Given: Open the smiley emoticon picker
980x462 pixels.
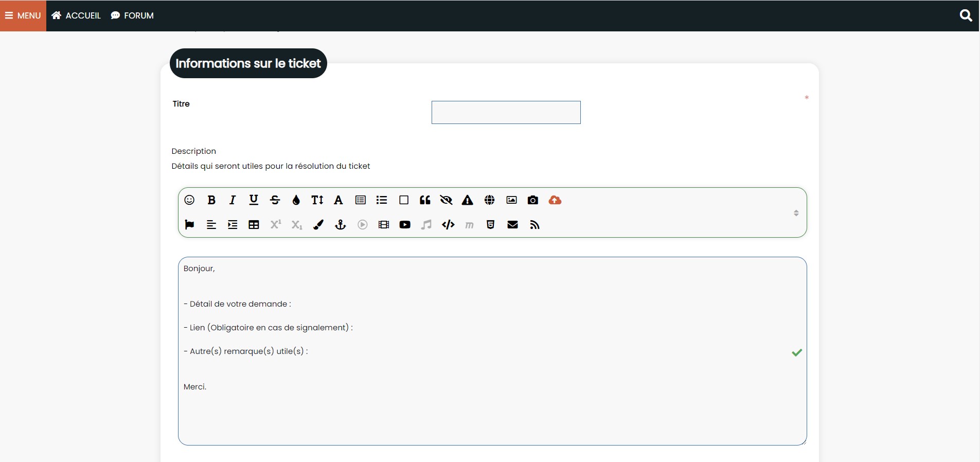Looking at the screenshot, I should (189, 200).
